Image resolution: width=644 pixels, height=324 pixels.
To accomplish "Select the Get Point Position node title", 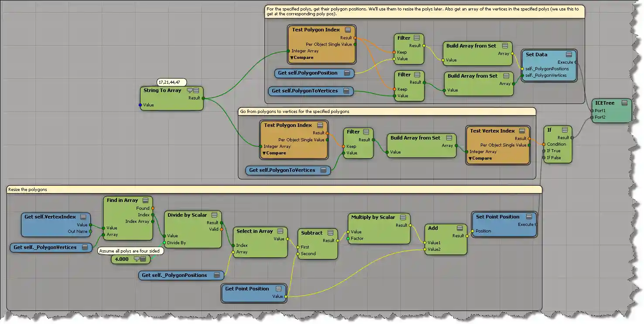I will coord(247,289).
